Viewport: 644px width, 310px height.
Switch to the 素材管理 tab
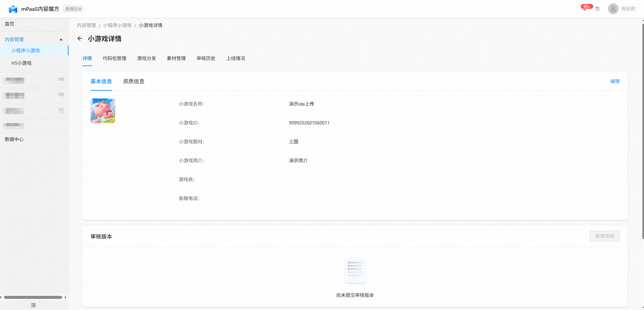(176, 58)
